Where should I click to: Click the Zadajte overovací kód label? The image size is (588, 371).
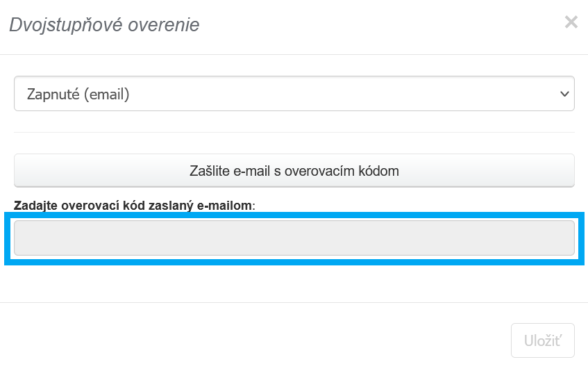point(134,206)
